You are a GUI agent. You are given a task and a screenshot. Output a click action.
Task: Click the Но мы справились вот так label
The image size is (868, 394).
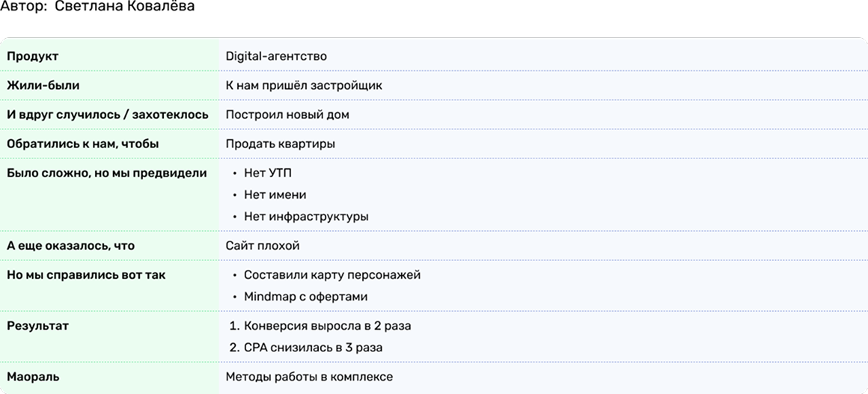[86, 274]
